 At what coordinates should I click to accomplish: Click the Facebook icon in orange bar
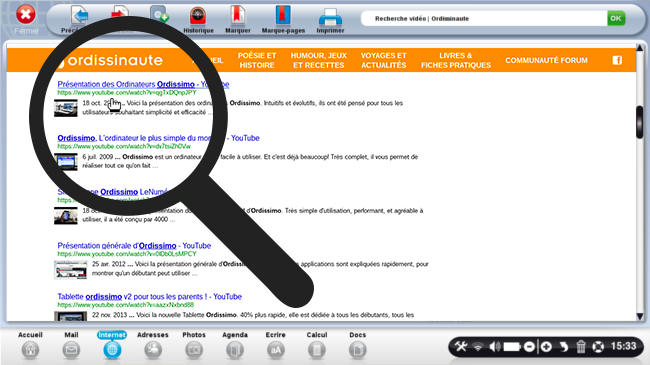pos(617,60)
